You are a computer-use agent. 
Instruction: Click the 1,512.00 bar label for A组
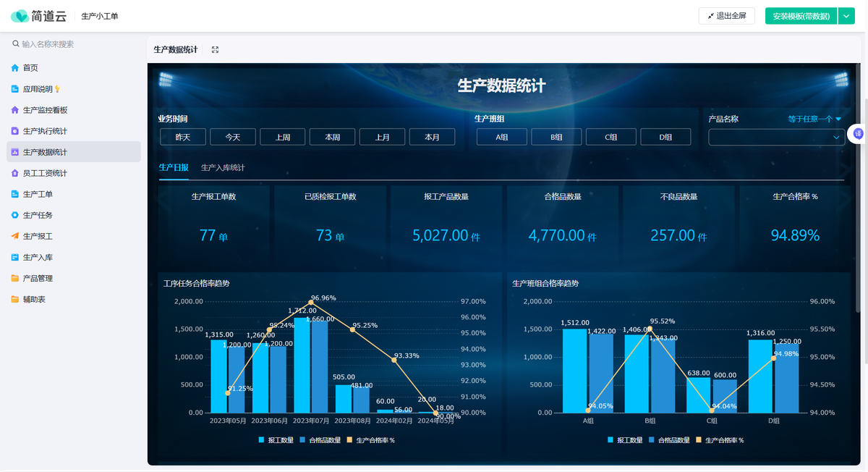click(x=575, y=323)
